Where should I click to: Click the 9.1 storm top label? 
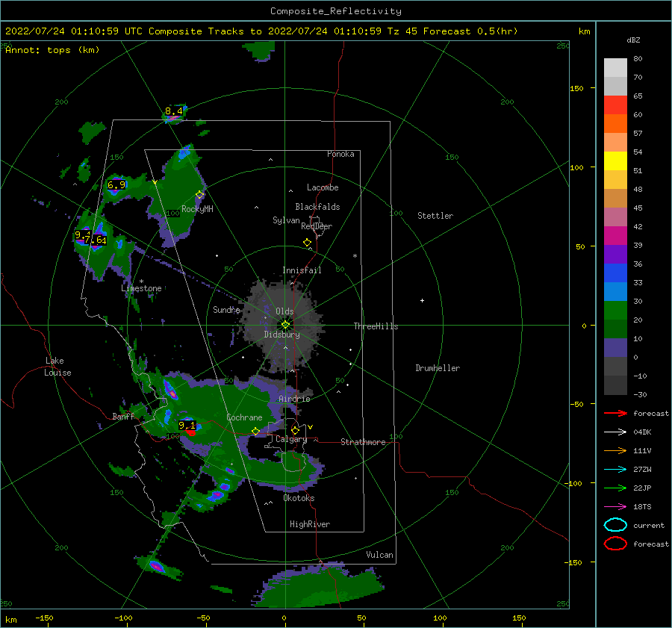click(x=187, y=425)
